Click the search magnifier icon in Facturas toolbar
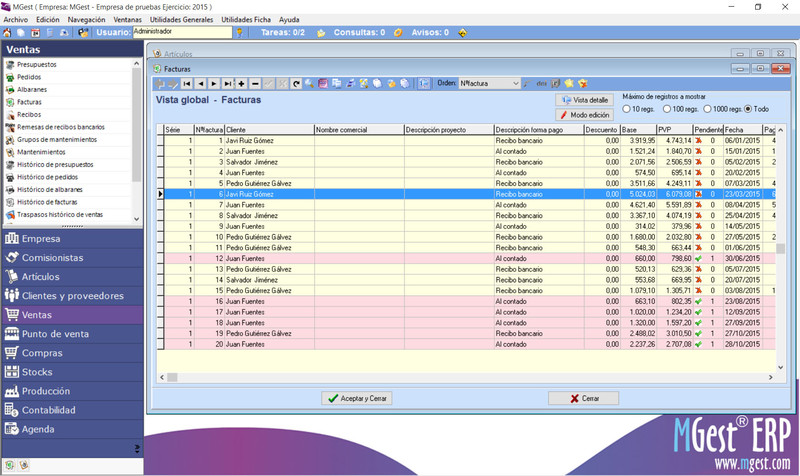 [x=309, y=84]
